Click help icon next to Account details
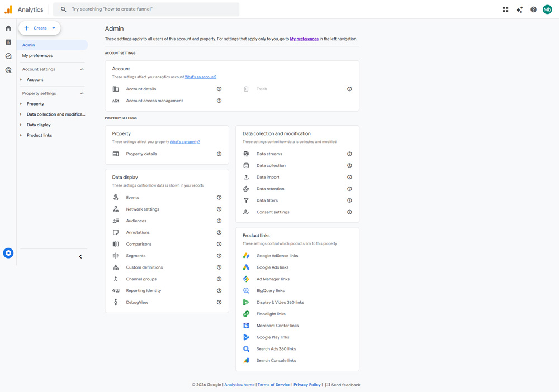559x392 pixels. tap(219, 89)
